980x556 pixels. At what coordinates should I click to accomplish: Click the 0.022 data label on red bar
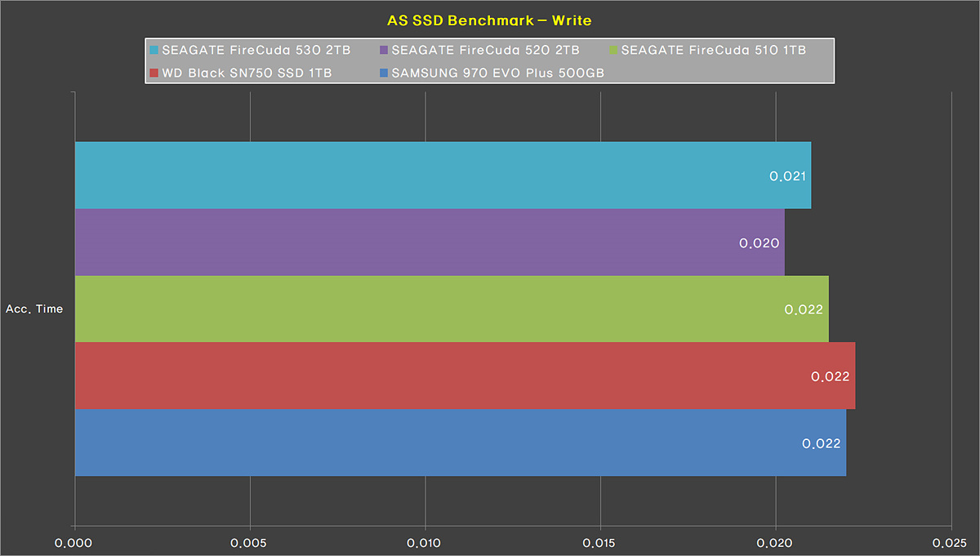coord(831,377)
